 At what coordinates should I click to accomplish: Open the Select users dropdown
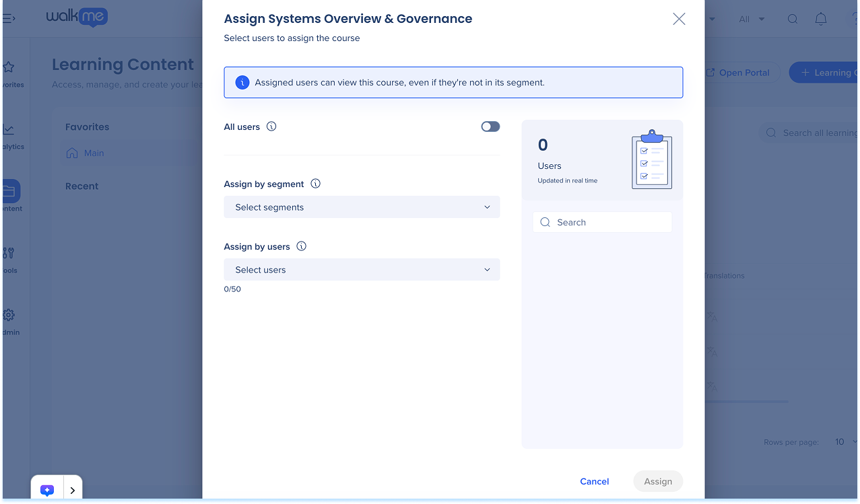coord(362,270)
